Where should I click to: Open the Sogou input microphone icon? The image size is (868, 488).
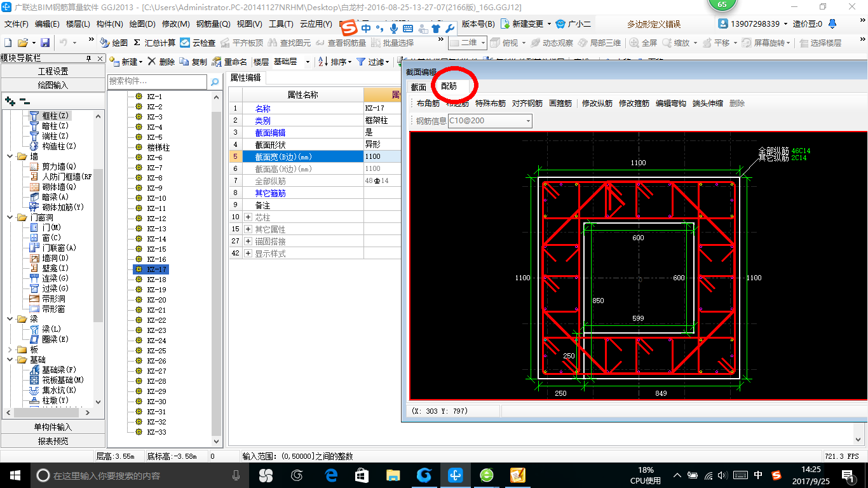pyautogui.click(x=394, y=29)
